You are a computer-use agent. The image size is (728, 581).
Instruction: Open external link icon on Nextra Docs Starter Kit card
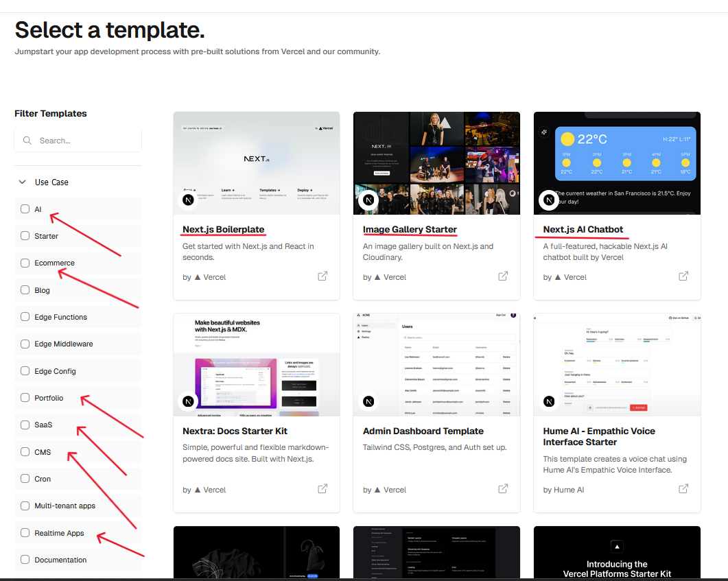point(322,488)
